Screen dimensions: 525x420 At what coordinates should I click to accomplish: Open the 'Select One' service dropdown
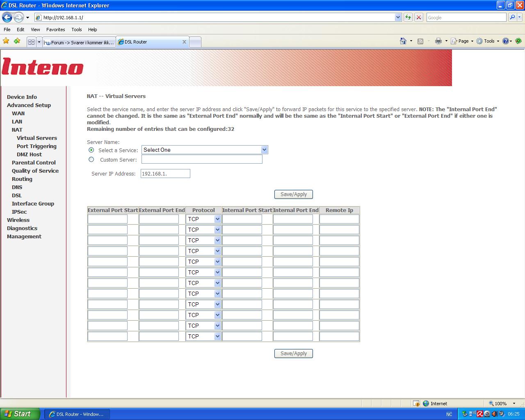point(205,150)
